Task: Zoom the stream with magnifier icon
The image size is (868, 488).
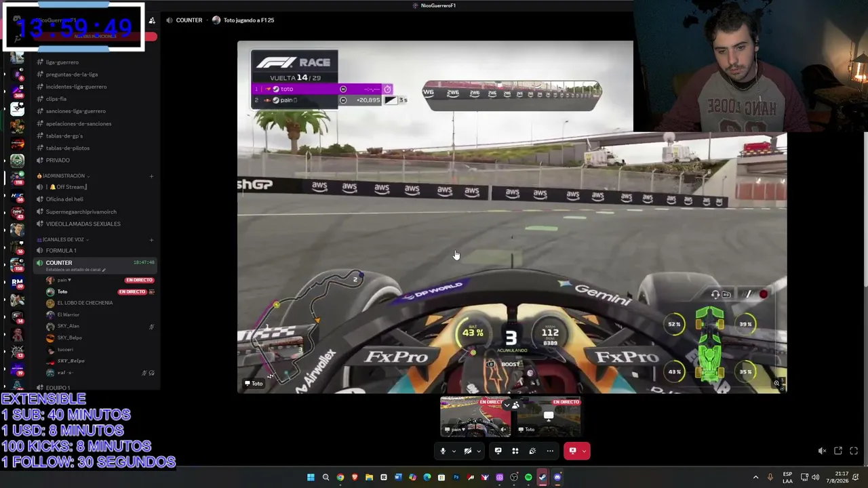Action: click(776, 384)
